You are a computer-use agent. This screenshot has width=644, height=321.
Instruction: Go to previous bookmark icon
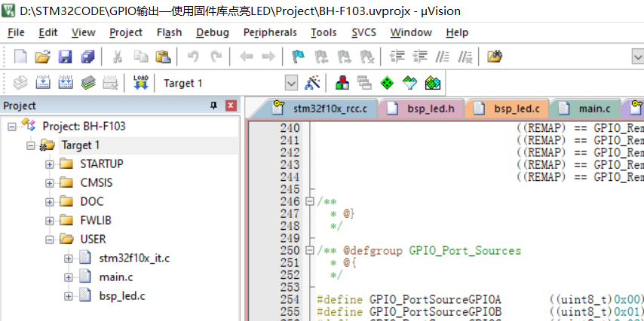tap(321, 57)
